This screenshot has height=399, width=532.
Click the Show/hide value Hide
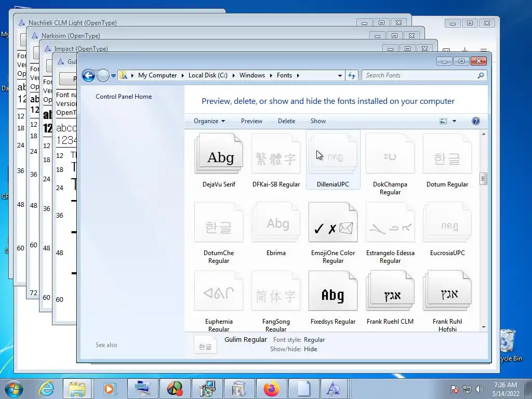click(311, 349)
